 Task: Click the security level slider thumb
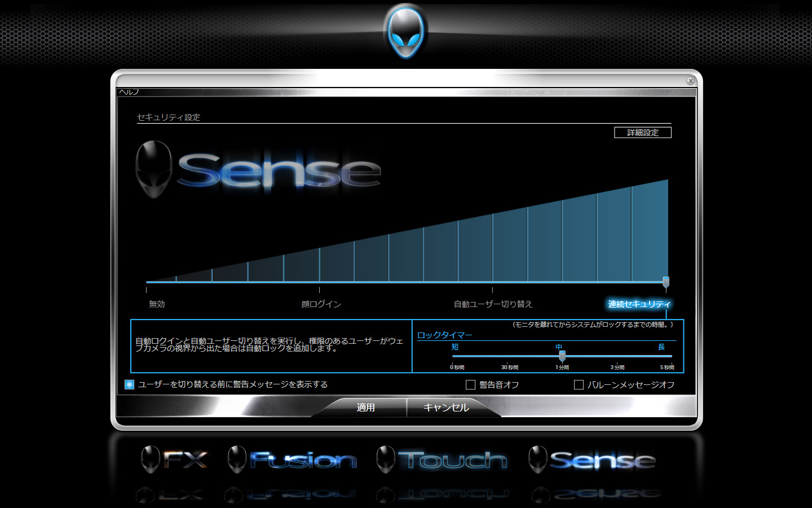(x=666, y=282)
